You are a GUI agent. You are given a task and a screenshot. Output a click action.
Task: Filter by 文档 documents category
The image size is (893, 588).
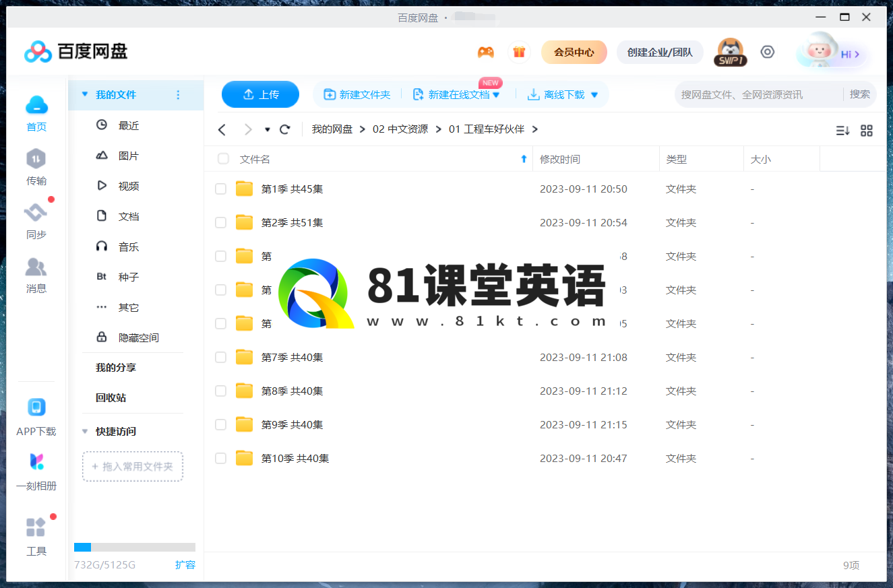(x=129, y=216)
